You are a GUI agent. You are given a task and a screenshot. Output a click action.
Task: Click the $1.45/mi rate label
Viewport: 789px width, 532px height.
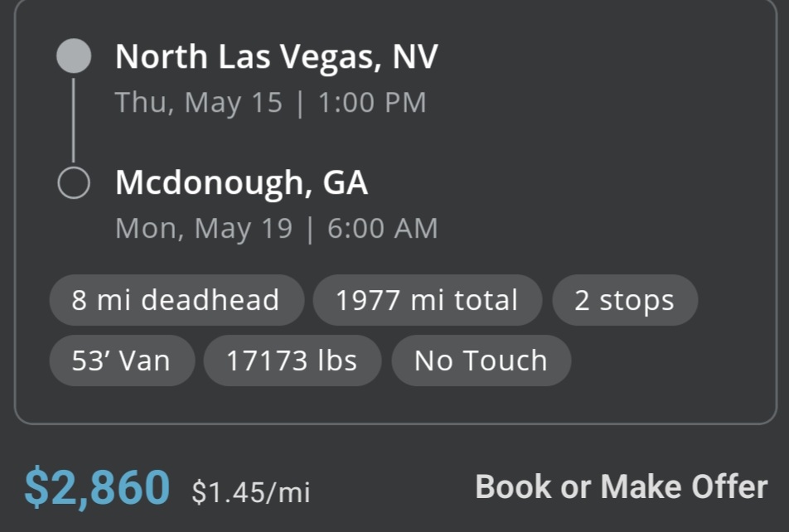pyautogui.click(x=251, y=492)
